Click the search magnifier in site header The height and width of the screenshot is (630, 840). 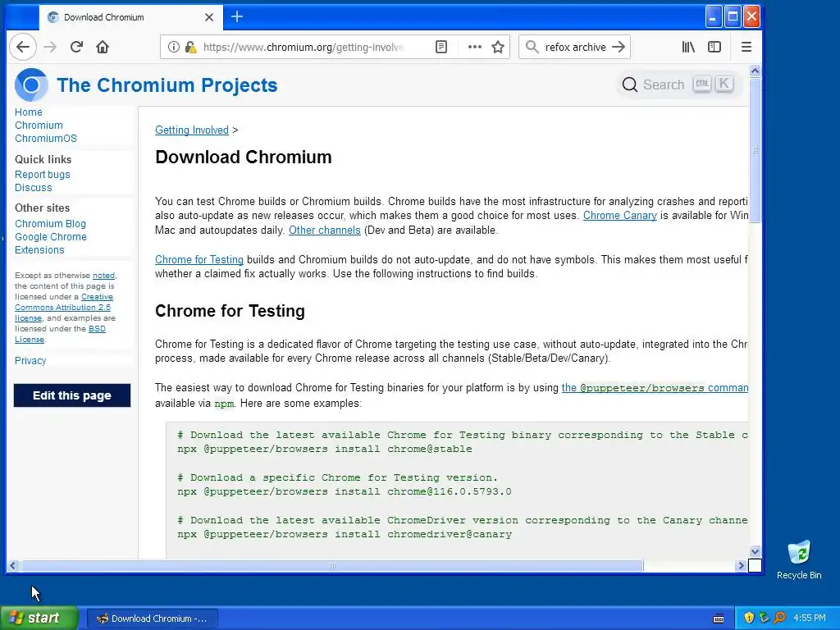coord(629,84)
